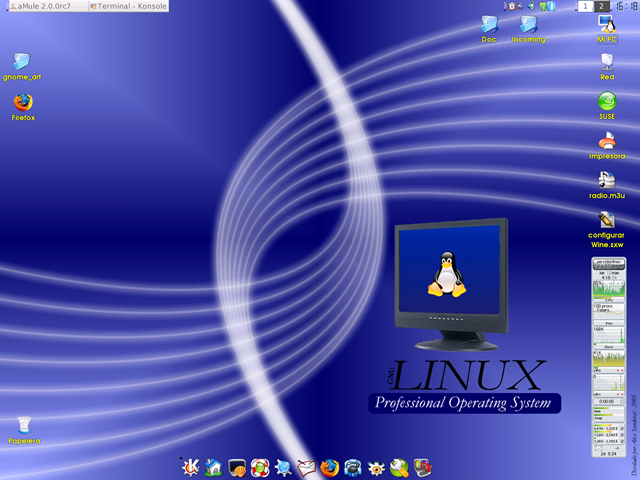Switch to virtual desktop 1 in pager
The height and width of the screenshot is (480, 640).
(585, 6)
